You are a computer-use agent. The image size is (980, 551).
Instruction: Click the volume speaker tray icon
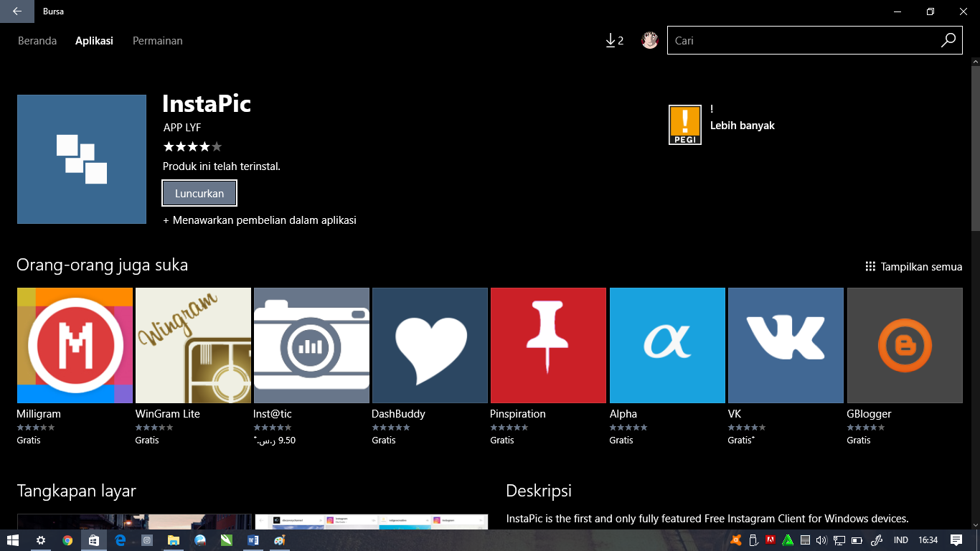click(821, 540)
